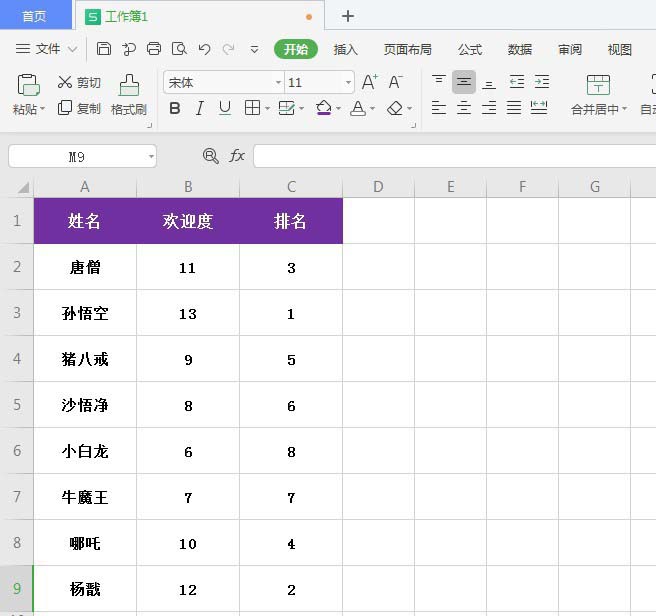The image size is (656, 616).
Task: Cut selection with 剪切
Action: [x=79, y=82]
